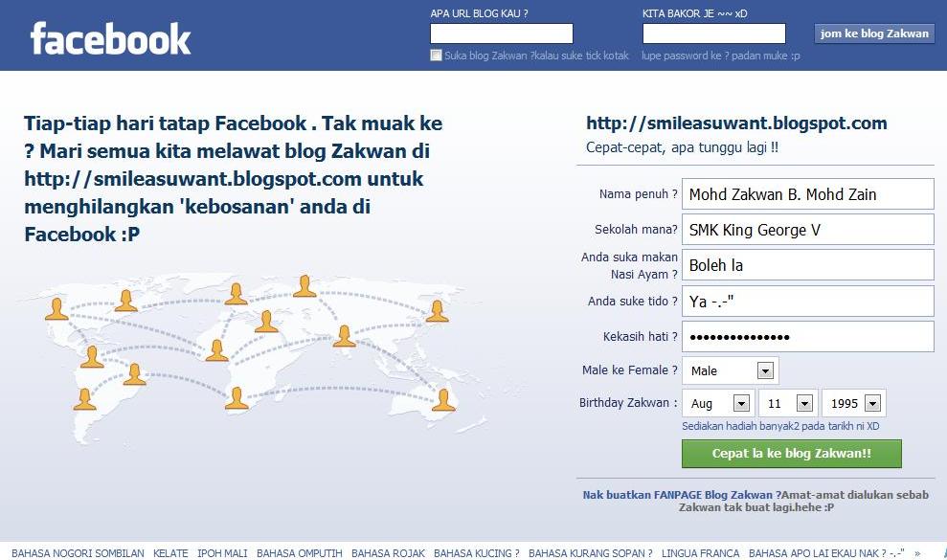Viewport: 947px width, 560px height.
Task: Open 'lupe password ke' link
Action: click(x=720, y=56)
